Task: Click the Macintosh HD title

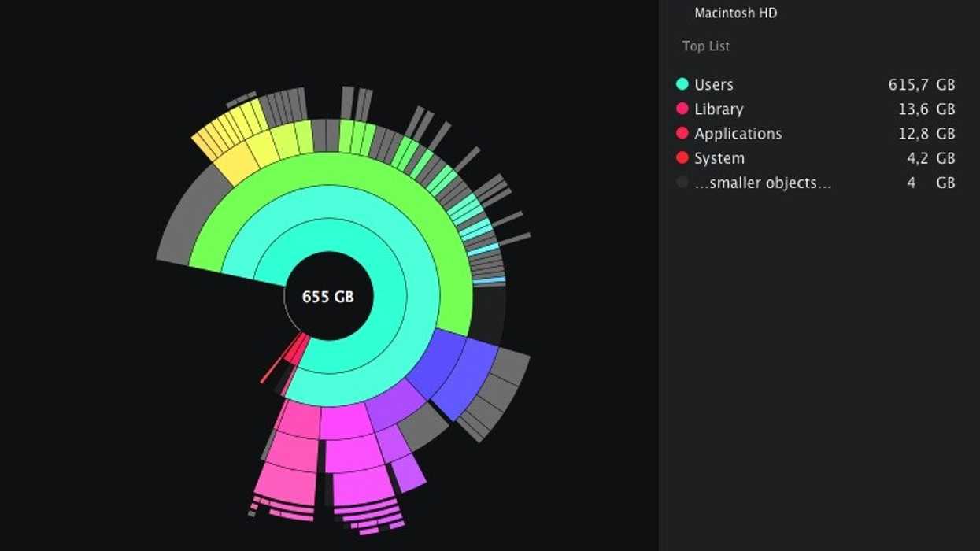Action: pyautogui.click(x=735, y=13)
